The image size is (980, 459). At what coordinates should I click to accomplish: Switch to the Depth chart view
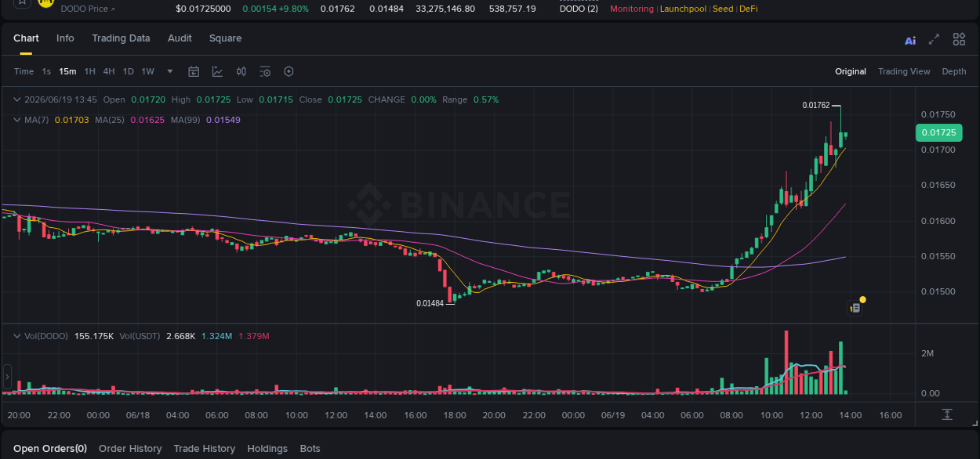click(954, 71)
